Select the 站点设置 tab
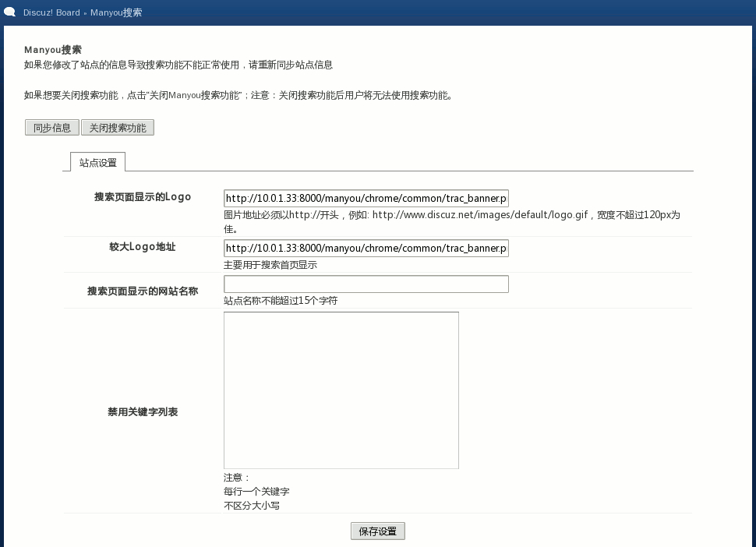The height and width of the screenshot is (547, 756). pos(98,162)
